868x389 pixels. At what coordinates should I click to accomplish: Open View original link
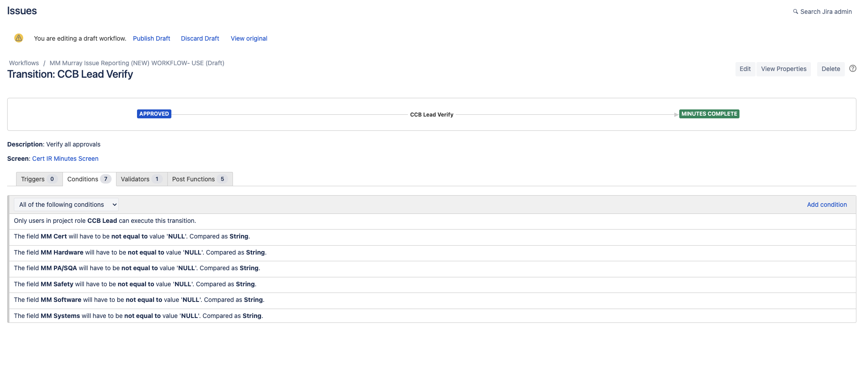tap(249, 38)
